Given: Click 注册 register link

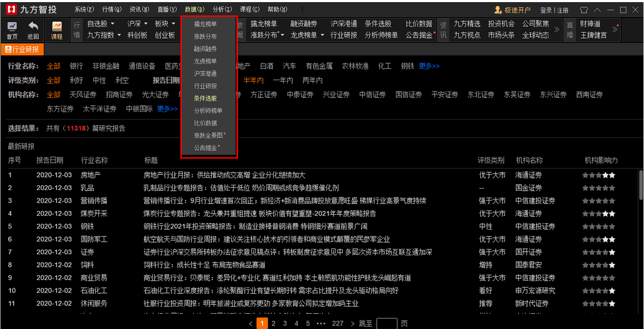Looking at the screenshot, I should click(x=562, y=10).
